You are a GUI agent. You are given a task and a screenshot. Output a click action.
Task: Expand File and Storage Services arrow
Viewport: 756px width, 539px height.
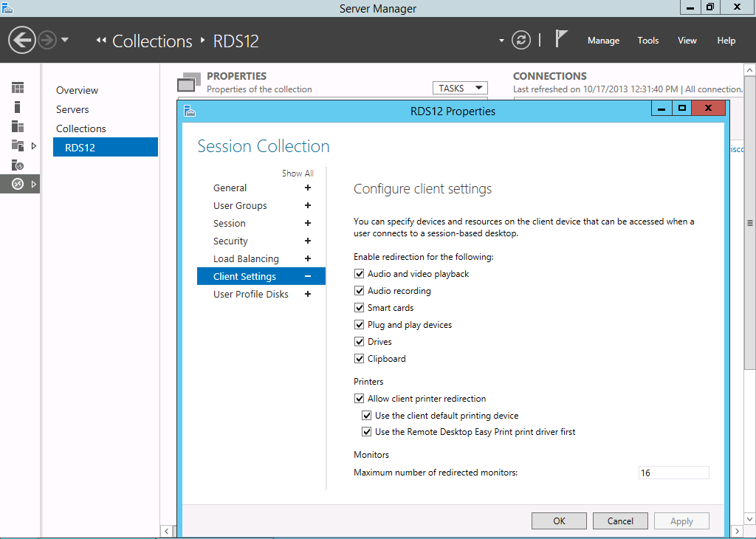tap(34, 145)
